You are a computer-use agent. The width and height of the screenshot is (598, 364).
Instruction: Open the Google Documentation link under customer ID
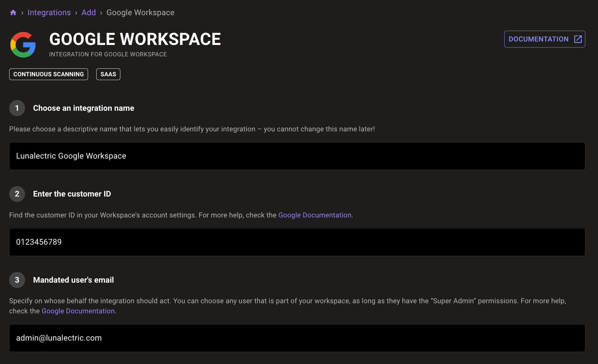(315, 215)
